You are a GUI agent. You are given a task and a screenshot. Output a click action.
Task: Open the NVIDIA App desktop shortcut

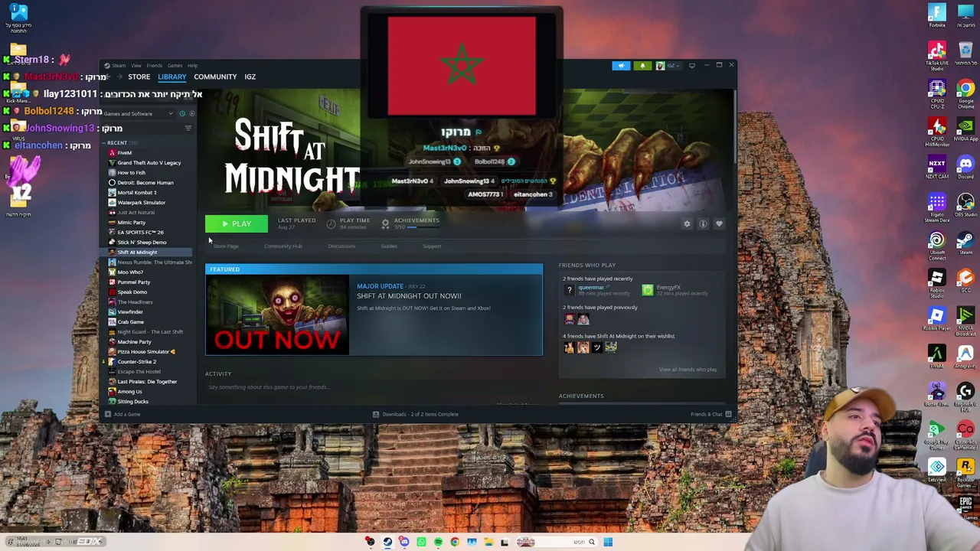965,130
